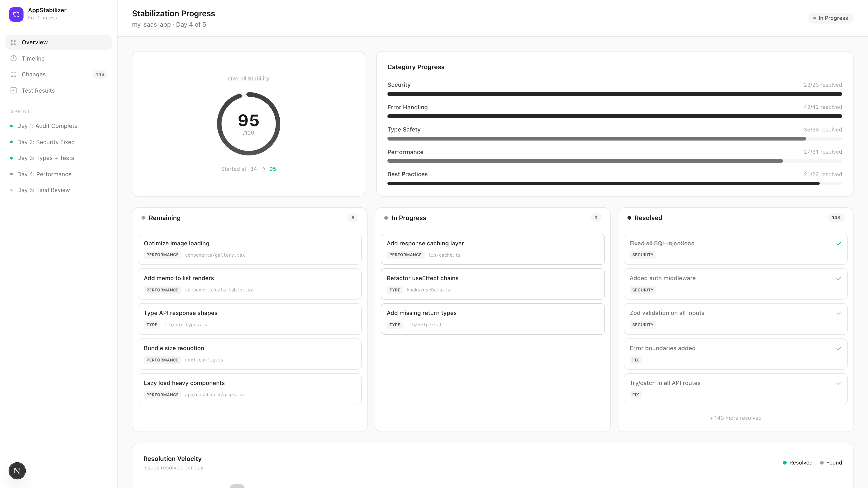Click the check icon on Error boundaries added
The height and width of the screenshot is (488, 868).
coord(839,348)
